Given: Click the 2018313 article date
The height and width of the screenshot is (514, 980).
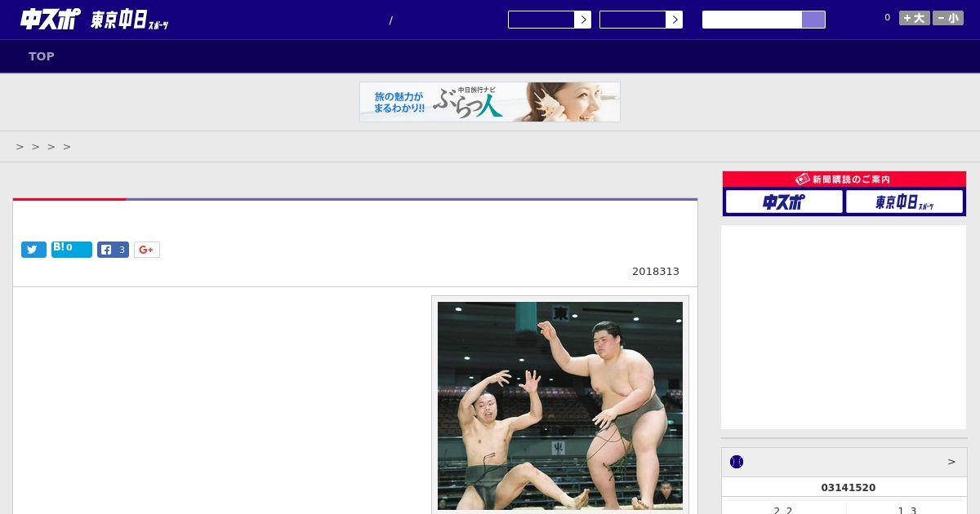Looking at the screenshot, I should [656, 272].
